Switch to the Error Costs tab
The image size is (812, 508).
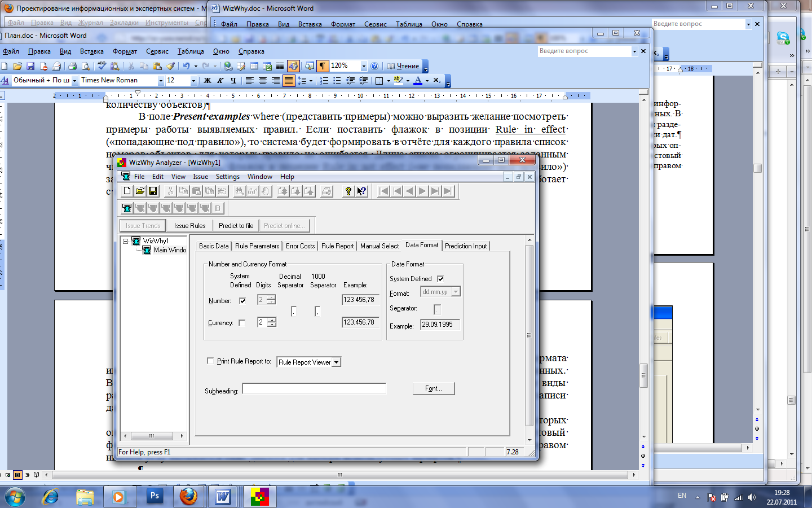[x=300, y=246]
